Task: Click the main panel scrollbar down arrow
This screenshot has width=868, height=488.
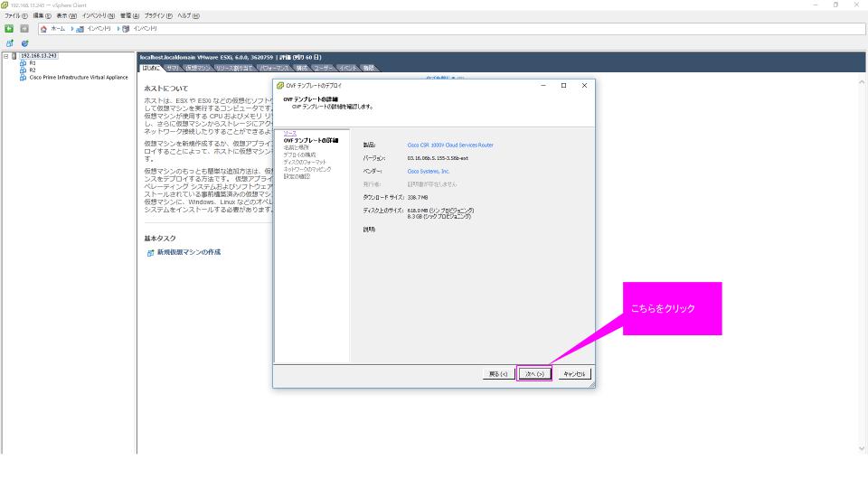Action: pos(862,449)
